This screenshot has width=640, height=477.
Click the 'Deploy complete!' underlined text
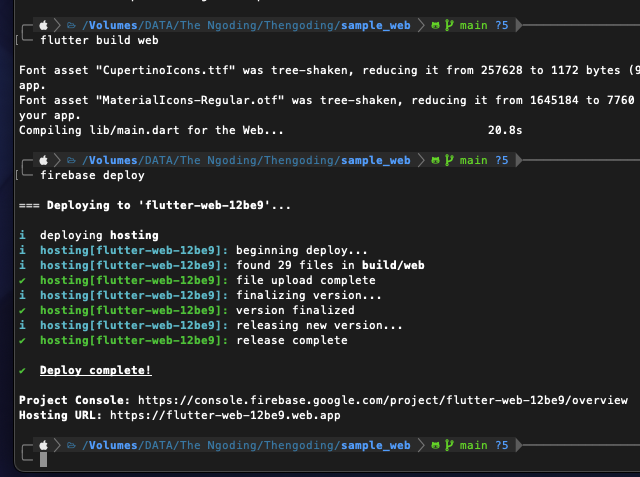click(96, 371)
